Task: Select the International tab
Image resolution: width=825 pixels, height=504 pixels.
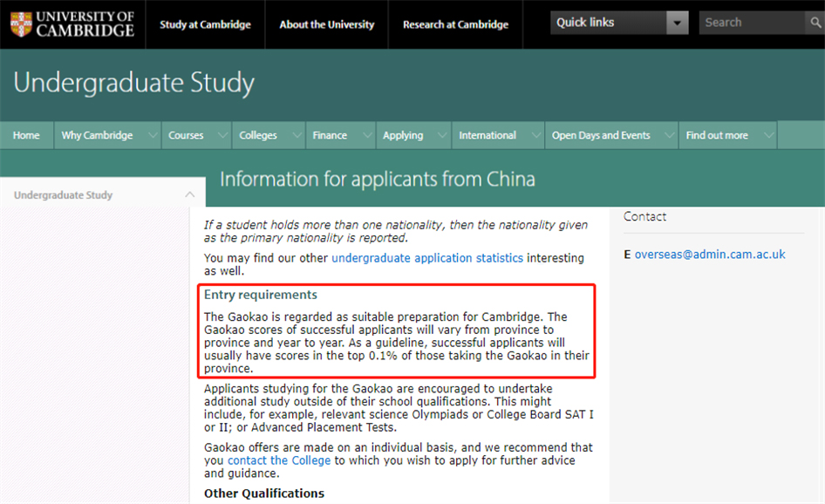Action: [487, 135]
